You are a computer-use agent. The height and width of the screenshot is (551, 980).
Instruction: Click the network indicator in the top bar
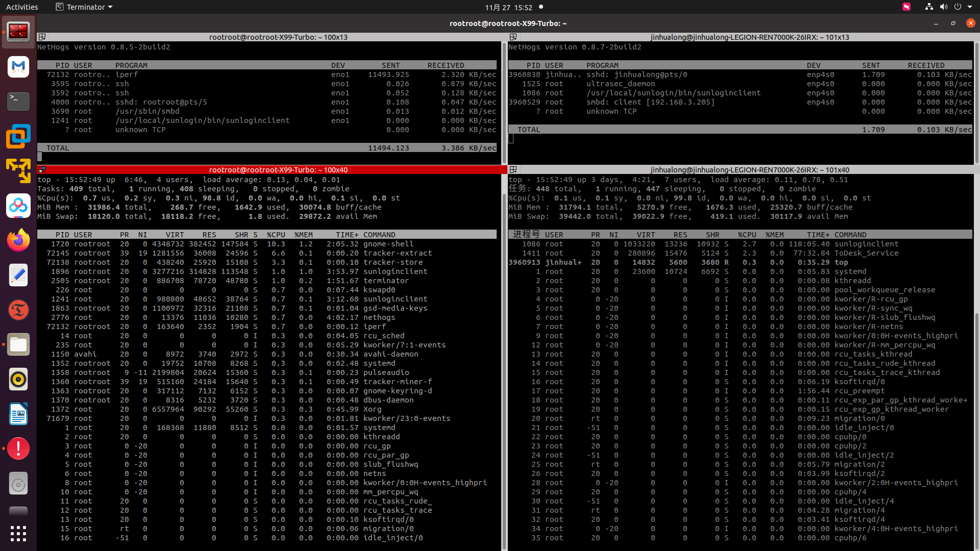[x=929, y=7]
